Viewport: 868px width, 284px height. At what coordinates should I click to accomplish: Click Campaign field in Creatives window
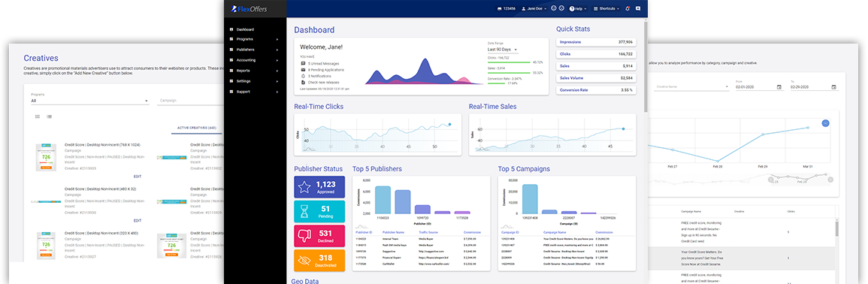tap(191, 101)
